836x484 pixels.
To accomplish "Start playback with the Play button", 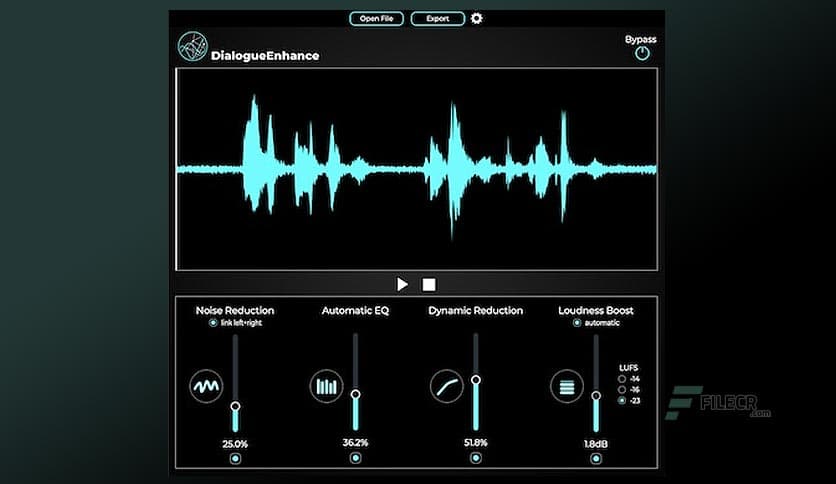I will tap(403, 284).
